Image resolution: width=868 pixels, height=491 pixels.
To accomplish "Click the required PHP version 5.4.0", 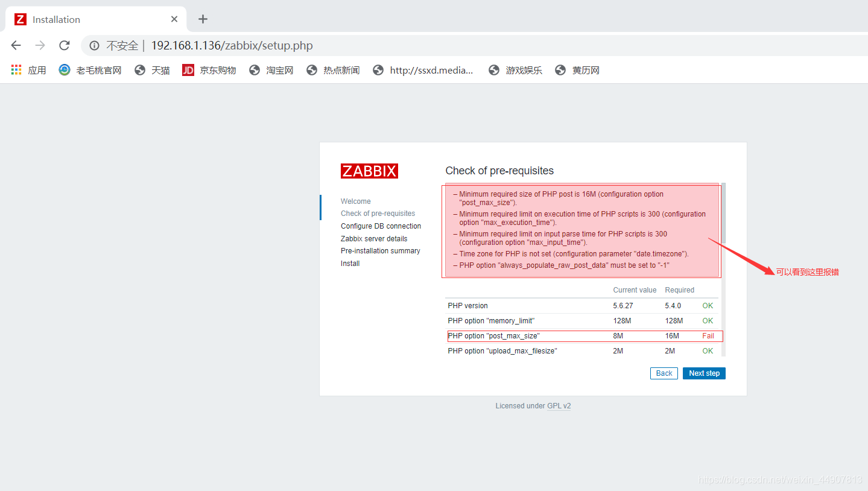I will coord(673,306).
